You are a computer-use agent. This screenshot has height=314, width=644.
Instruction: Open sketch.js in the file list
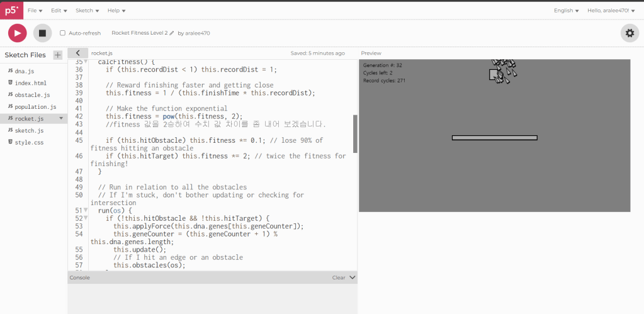[x=29, y=130]
